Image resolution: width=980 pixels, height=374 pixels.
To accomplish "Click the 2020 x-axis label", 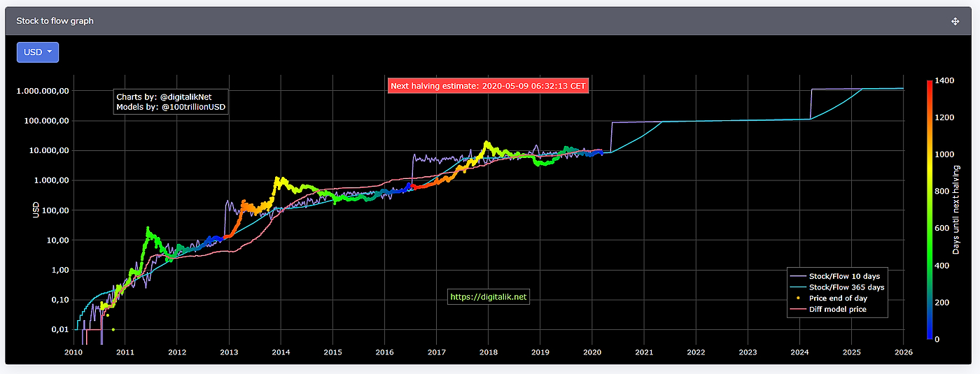I will 592,353.
